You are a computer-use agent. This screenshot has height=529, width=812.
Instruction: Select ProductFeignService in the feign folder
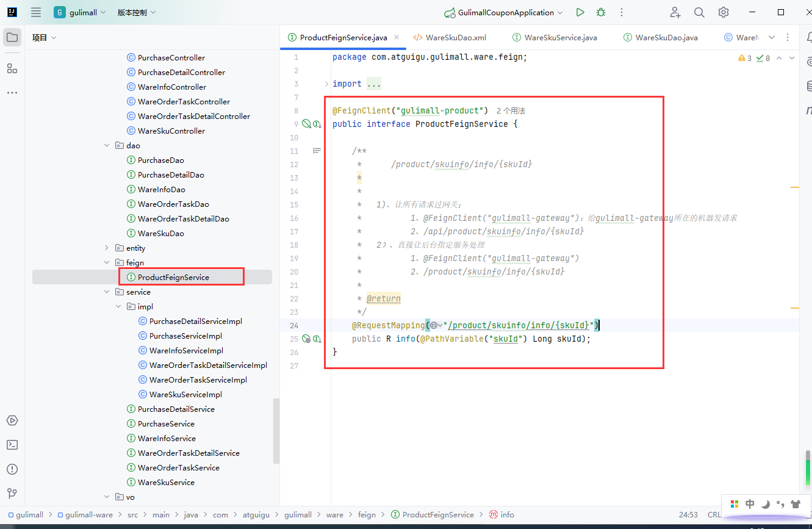click(x=173, y=277)
